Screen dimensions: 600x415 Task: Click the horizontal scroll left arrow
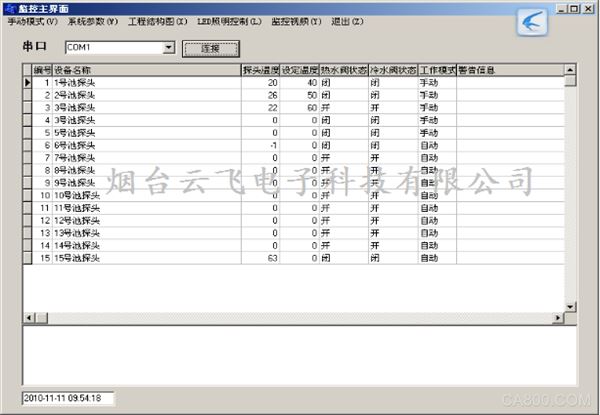29,317
